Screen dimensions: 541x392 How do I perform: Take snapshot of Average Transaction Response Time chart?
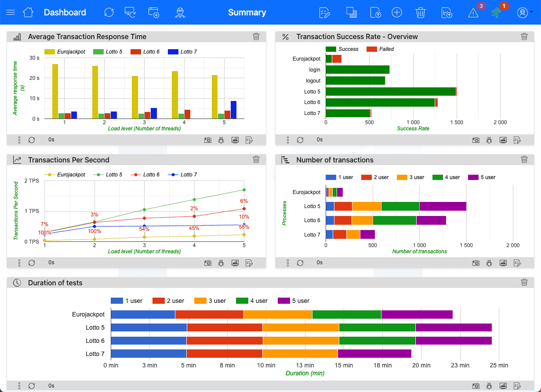pyautogui.click(x=208, y=140)
